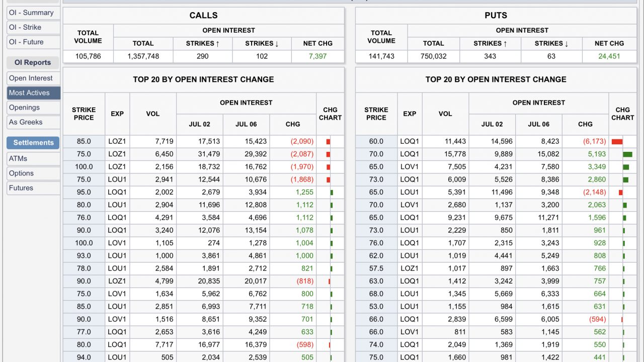
Task: Open the OI - Summary page
Action: pos(31,13)
